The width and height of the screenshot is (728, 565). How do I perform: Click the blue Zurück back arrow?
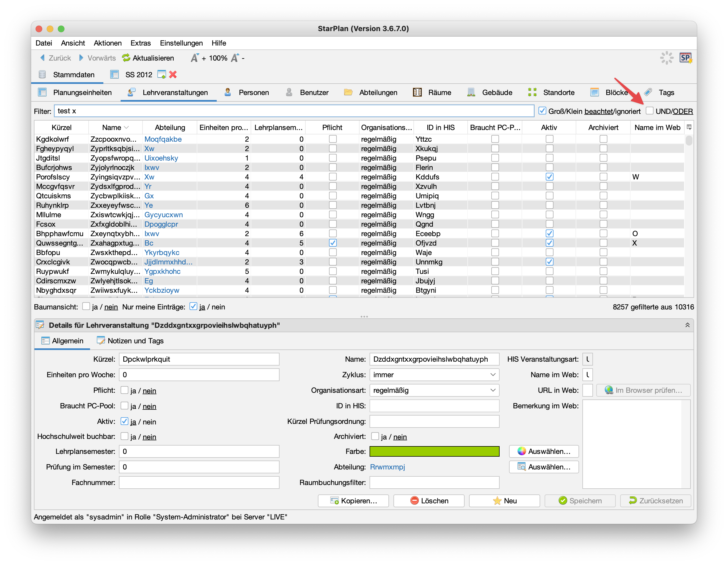[x=42, y=58]
